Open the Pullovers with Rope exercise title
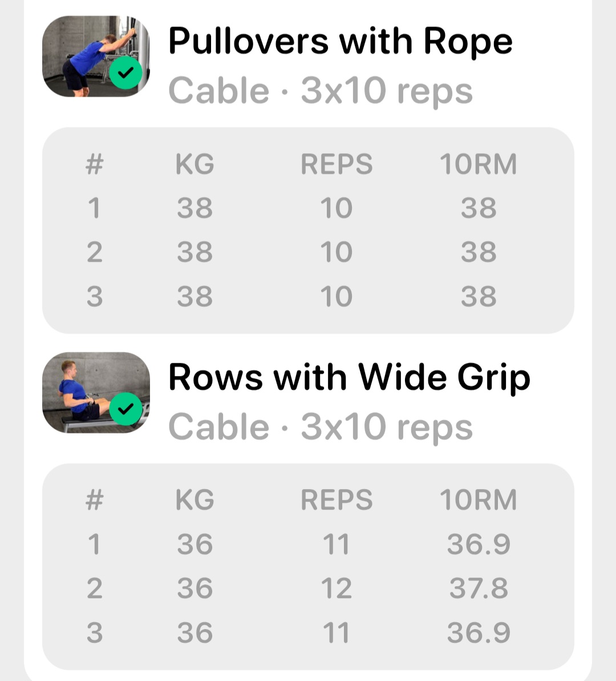 pyautogui.click(x=340, y=41)
